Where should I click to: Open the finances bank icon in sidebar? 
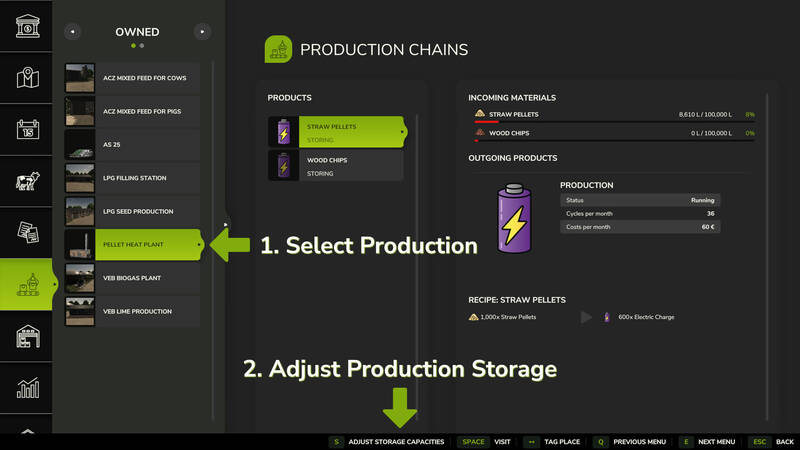coord(28,26)
